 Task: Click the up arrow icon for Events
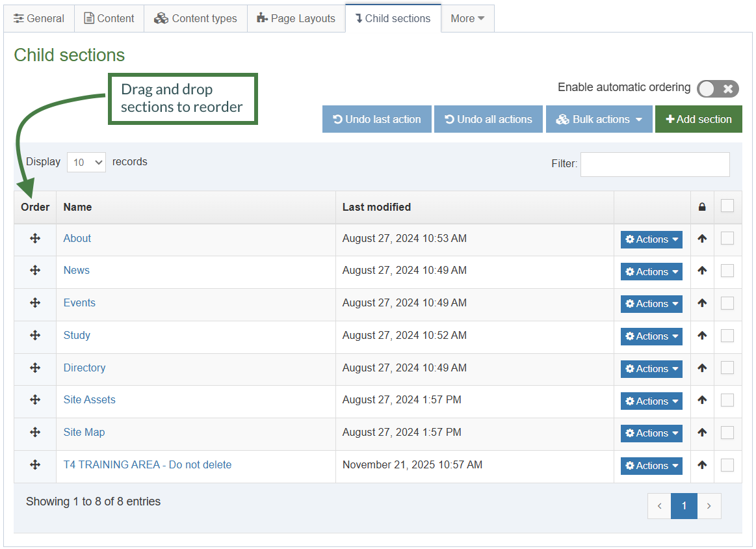pos(702,303)
